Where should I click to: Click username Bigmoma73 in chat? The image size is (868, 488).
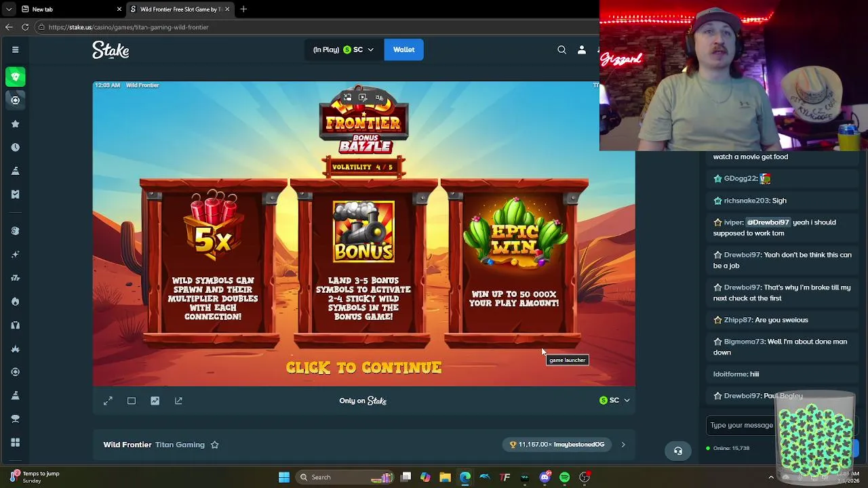pos(744,342)
